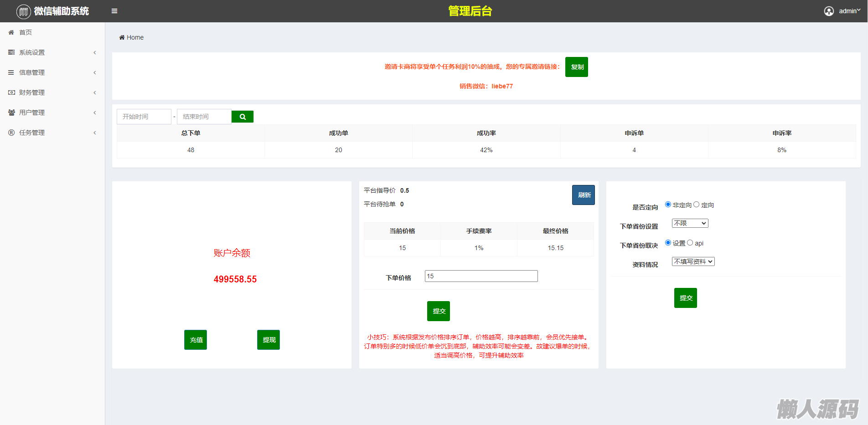The image size is (868, 425).
Task: Open the 信息管理 sidebar menu
Action: pyautogui.click(x=32, y=72)
